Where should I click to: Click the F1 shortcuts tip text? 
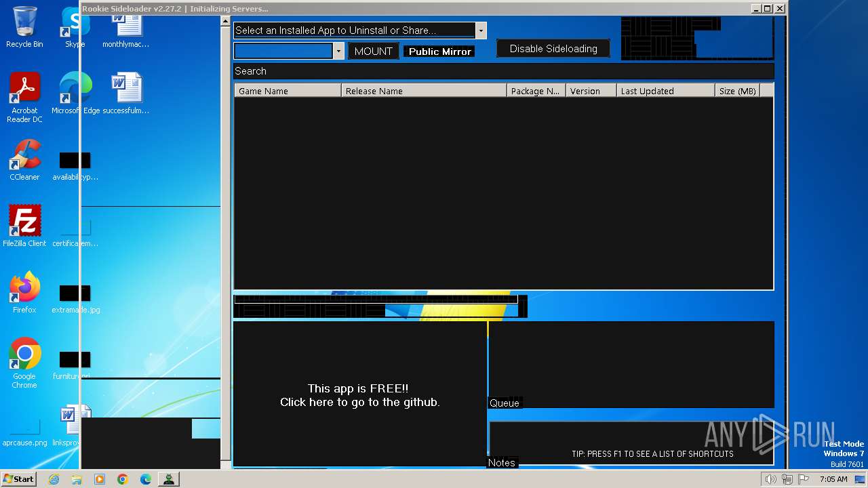click(x=652, y=454)
